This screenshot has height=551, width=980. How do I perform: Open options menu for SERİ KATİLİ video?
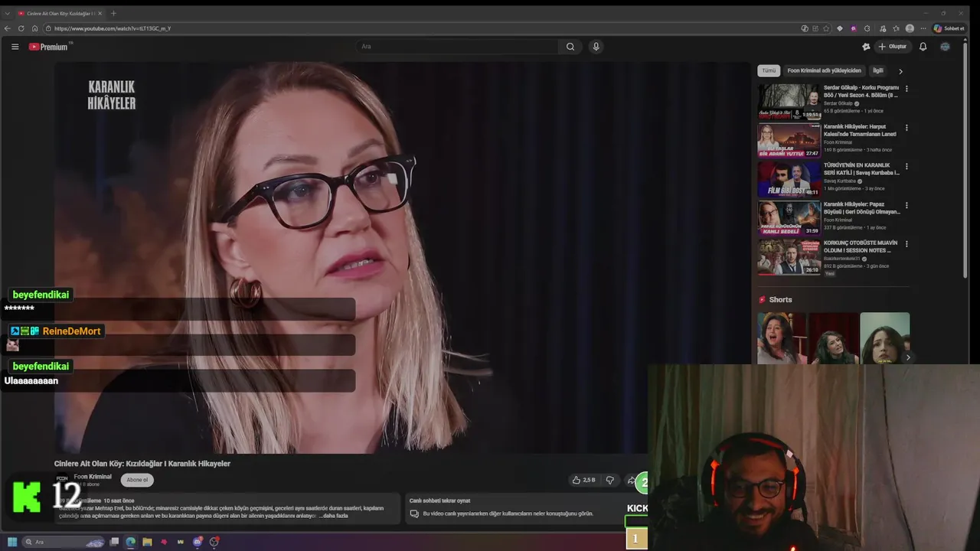pos(906,166)
